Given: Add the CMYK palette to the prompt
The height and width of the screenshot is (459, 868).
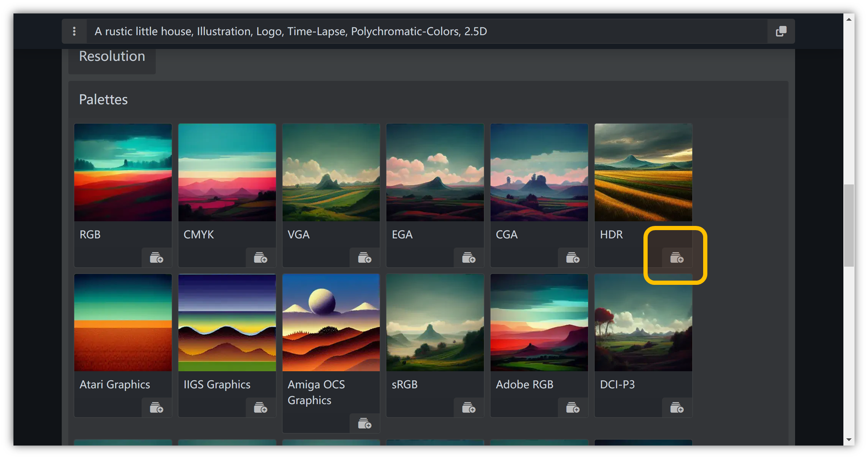Looking at the screenshot, I should coord(260,257).
